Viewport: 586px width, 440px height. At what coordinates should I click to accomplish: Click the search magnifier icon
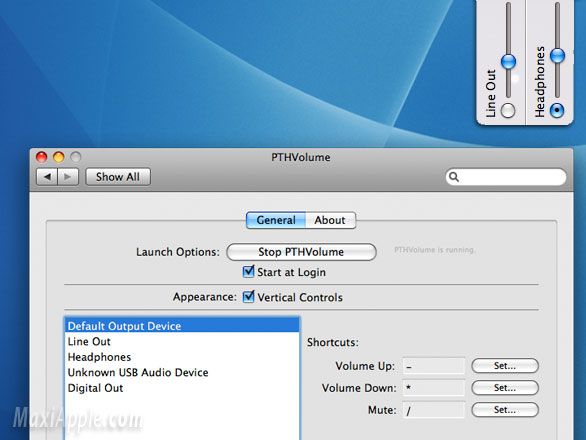pos(454,177)
